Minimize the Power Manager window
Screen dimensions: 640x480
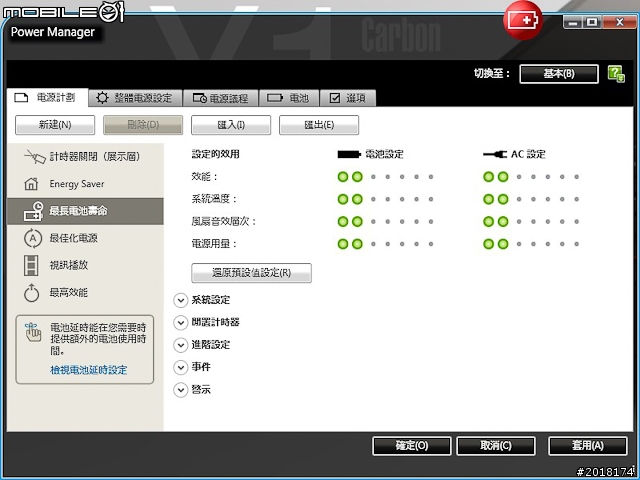click(x=573, y=22)
